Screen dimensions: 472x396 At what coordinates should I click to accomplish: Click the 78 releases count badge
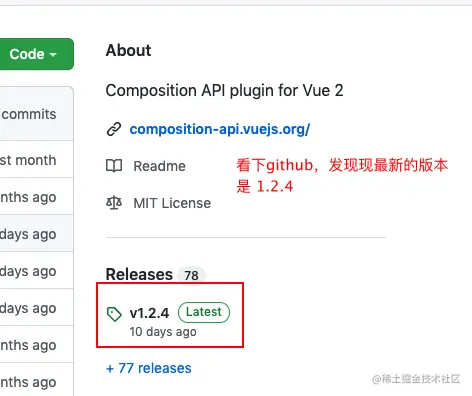191,275
